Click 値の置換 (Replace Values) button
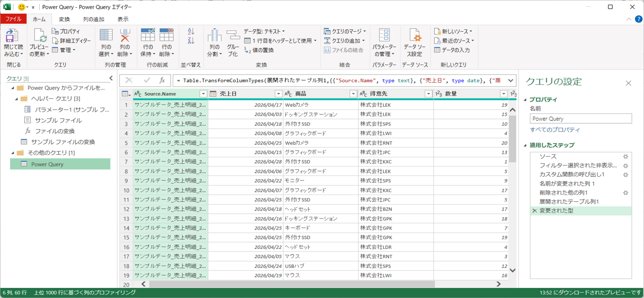 pyautogui.click(x=260, y=50)
